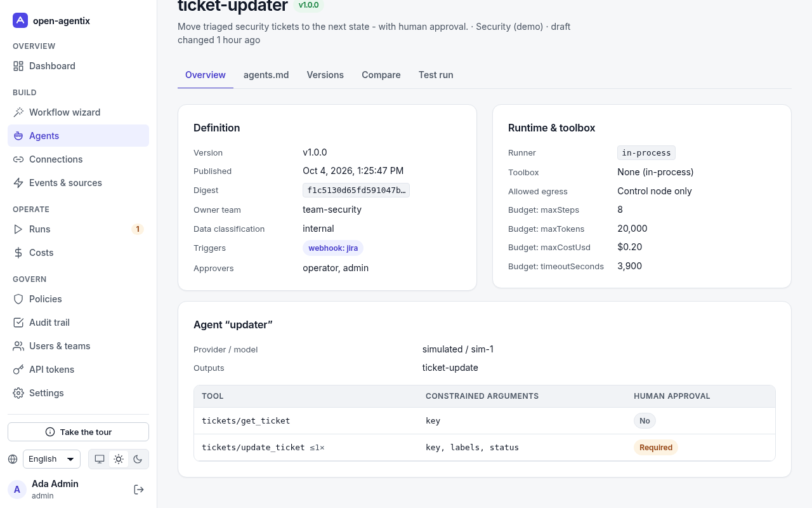Click the Users & teams people icon
The width and height of the screenshot is (812, 508).
[18, 346]
